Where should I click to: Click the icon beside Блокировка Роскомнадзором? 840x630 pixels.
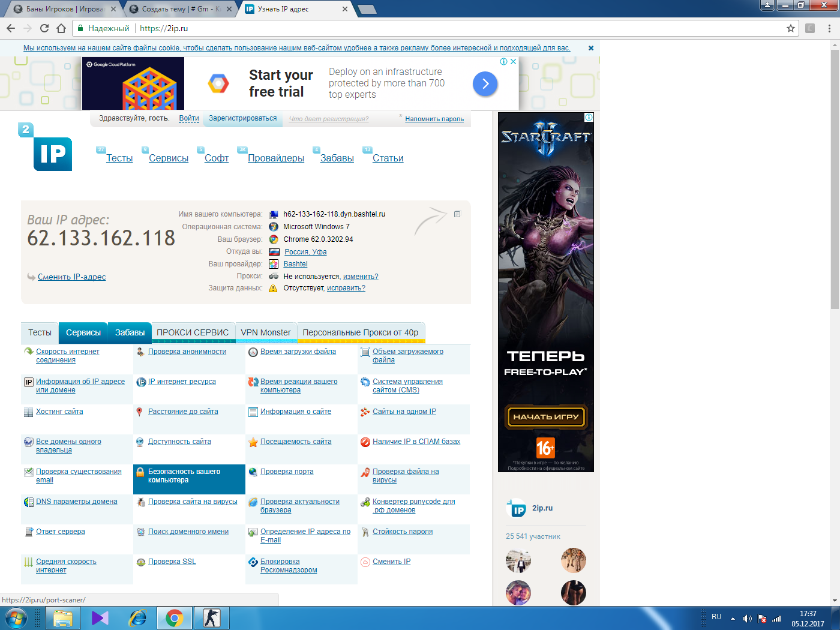253,562
